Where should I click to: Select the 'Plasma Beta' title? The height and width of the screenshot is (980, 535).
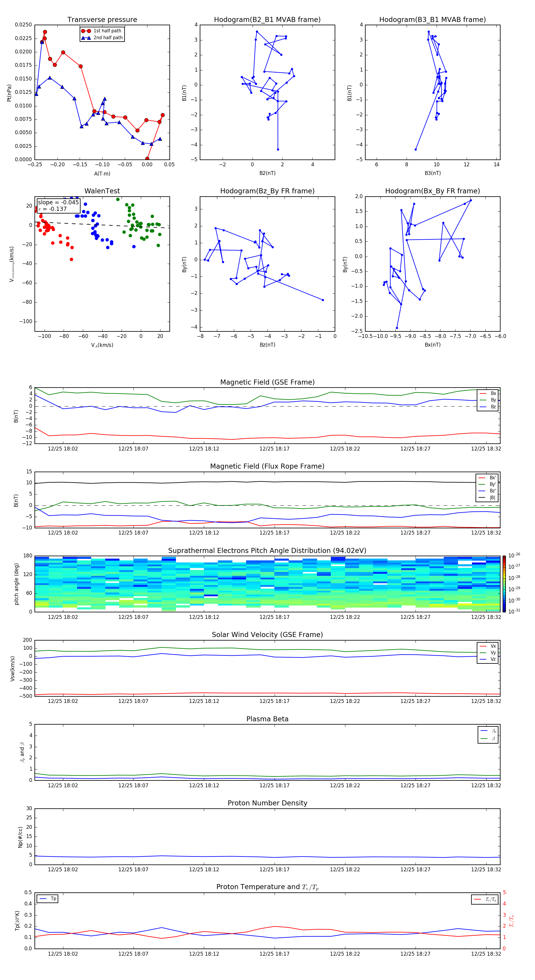267,719
